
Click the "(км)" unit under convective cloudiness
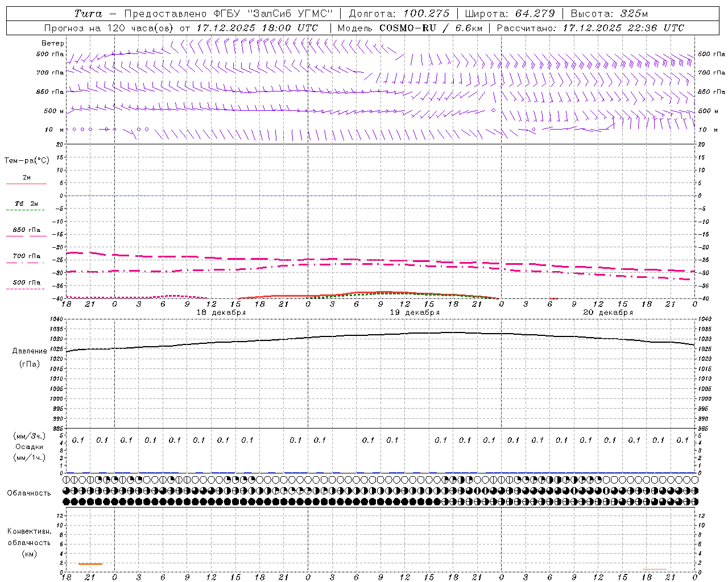pos(30,554)
